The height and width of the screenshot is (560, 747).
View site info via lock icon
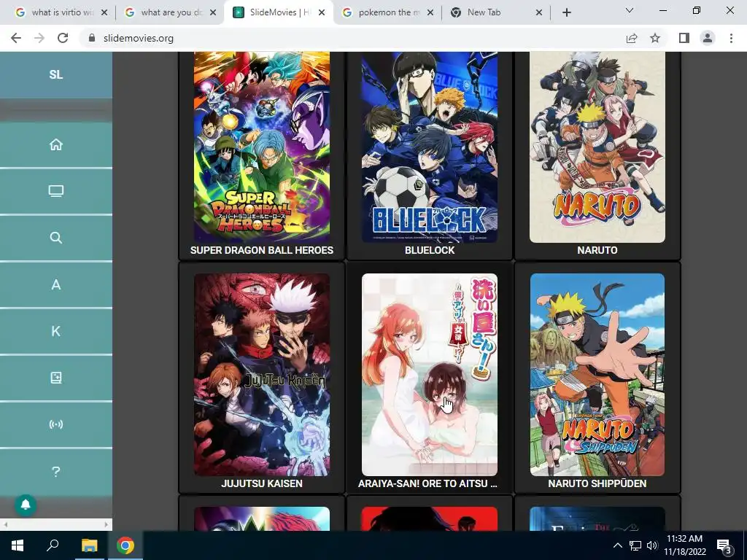[92, 38]
